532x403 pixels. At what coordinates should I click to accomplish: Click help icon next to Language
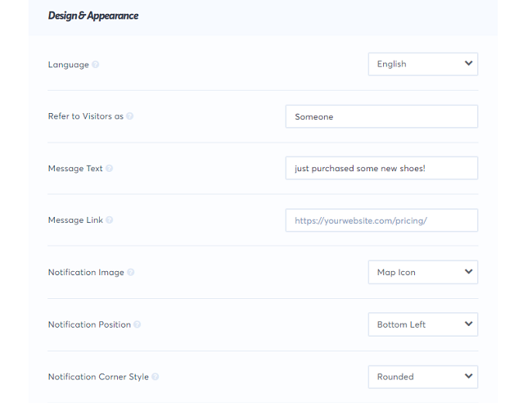pyautogui.click(x=96, y=65)
